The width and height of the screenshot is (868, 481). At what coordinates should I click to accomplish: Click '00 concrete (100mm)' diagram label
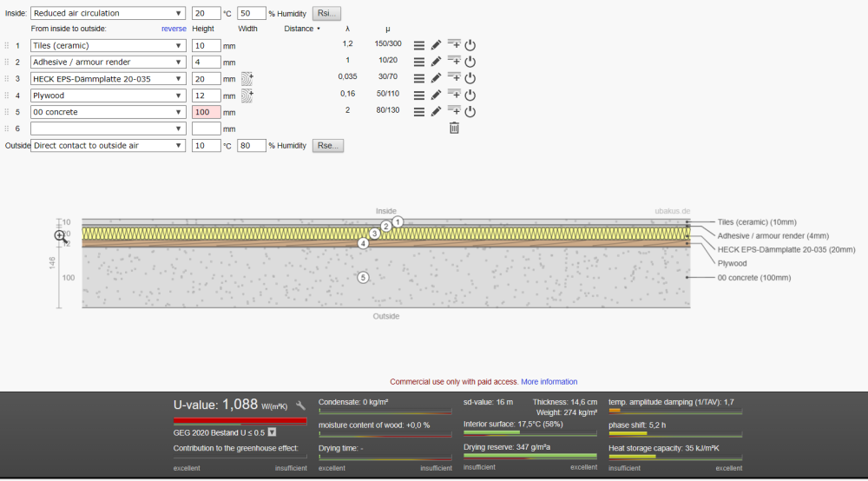754,277
